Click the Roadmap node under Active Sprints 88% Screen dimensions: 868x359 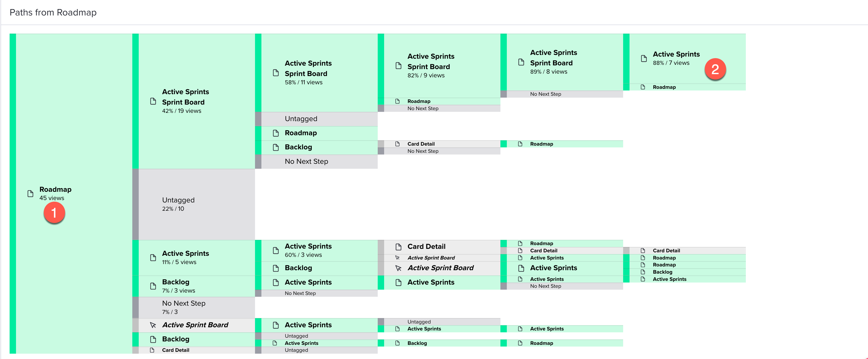coord(687,87)
